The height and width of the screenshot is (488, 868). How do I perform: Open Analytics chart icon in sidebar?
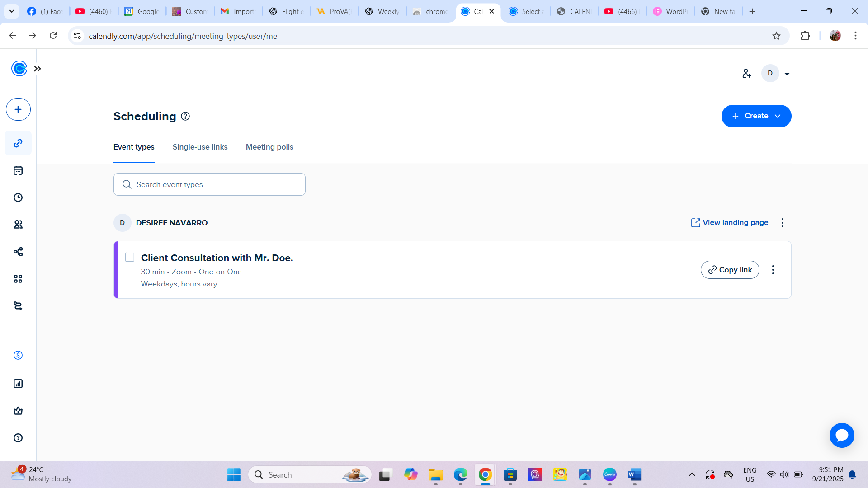click(x=18, y=384)
